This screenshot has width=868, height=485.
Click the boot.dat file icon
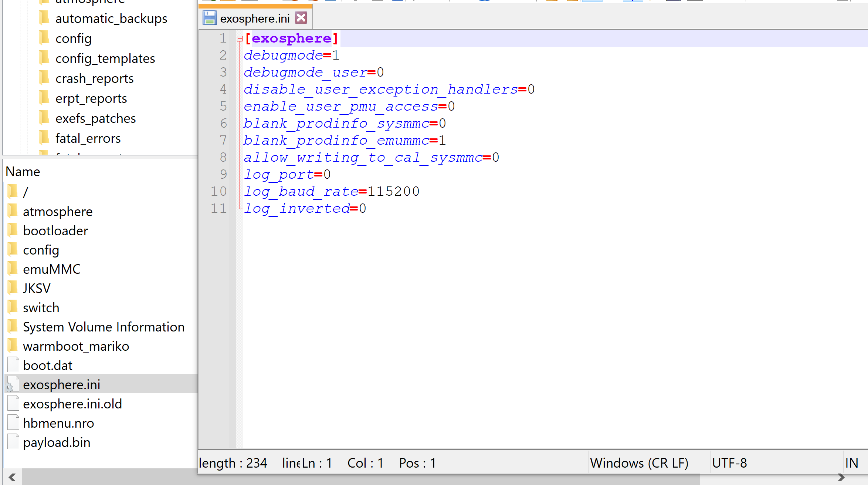[13, 365]
